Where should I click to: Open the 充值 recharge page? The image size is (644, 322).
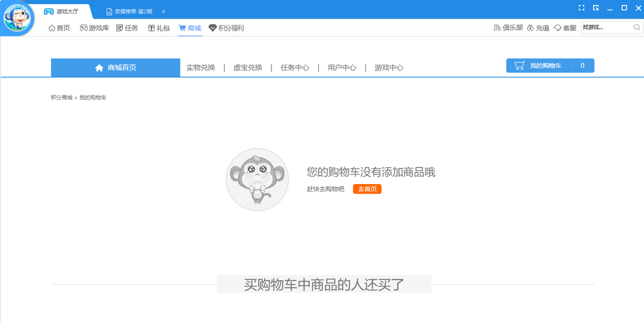tap(544, 28)
